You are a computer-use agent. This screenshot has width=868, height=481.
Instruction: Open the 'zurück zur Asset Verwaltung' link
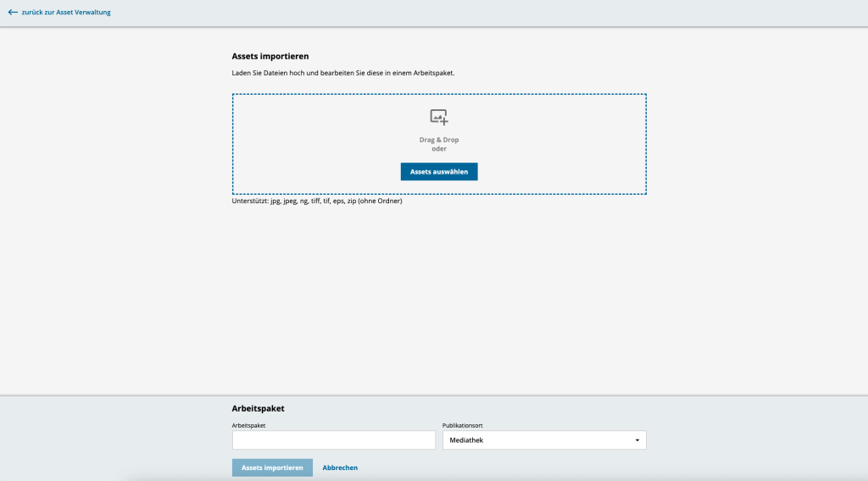coord(66,13)
